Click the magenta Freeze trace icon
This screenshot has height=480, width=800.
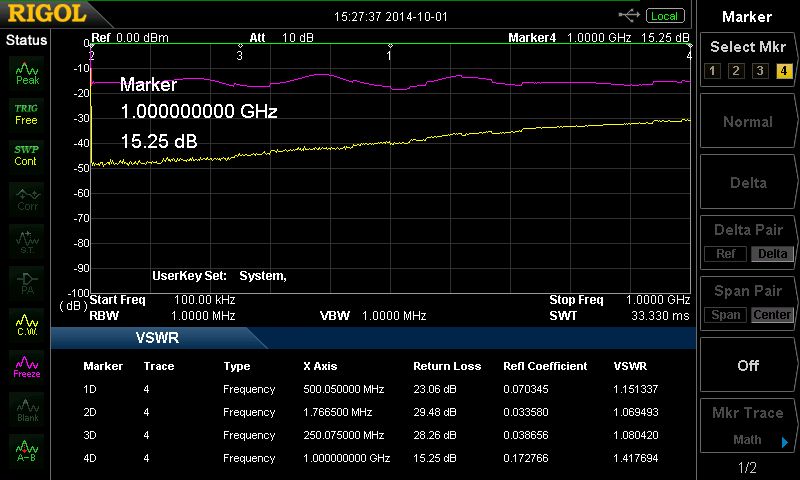click(26, 366)
